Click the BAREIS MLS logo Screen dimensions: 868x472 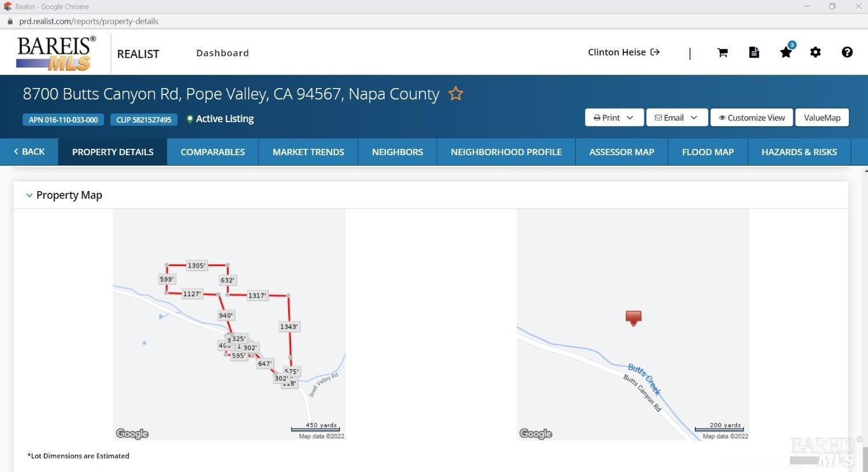pos(56,53)
